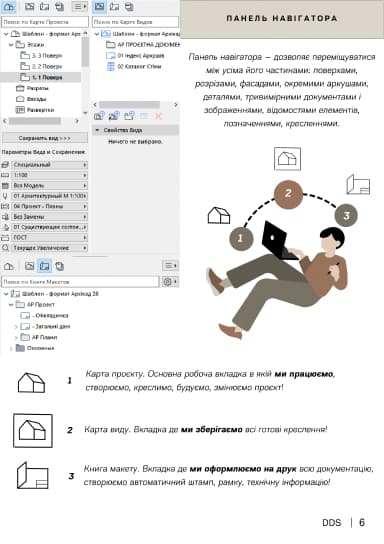Open the '01 Архитектурный М 1:100' pen set dropdown
The width and height of the screenshot is (384, 544).
pos(50,196)
